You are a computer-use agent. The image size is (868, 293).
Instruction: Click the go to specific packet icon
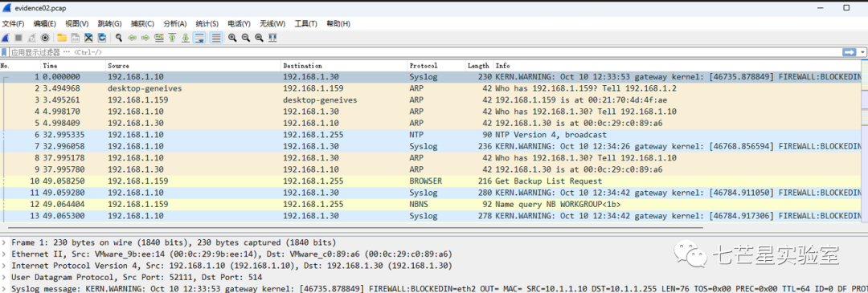pos(159,38)
